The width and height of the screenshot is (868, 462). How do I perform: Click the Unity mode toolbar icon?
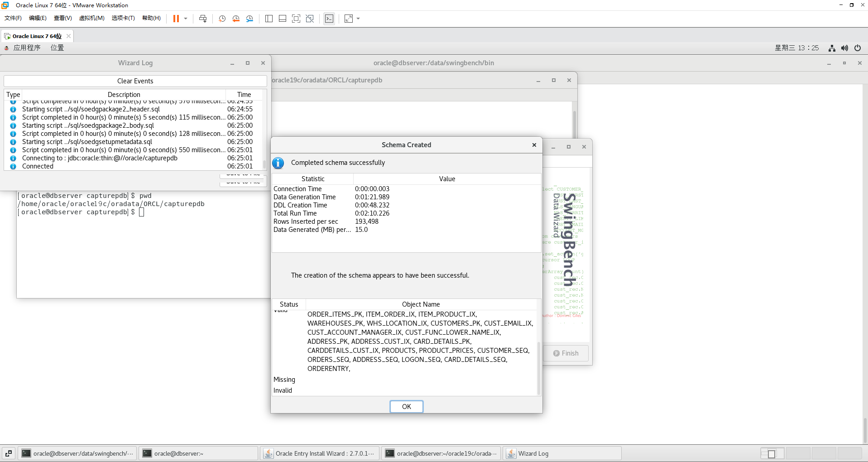[x=310, y=19]
